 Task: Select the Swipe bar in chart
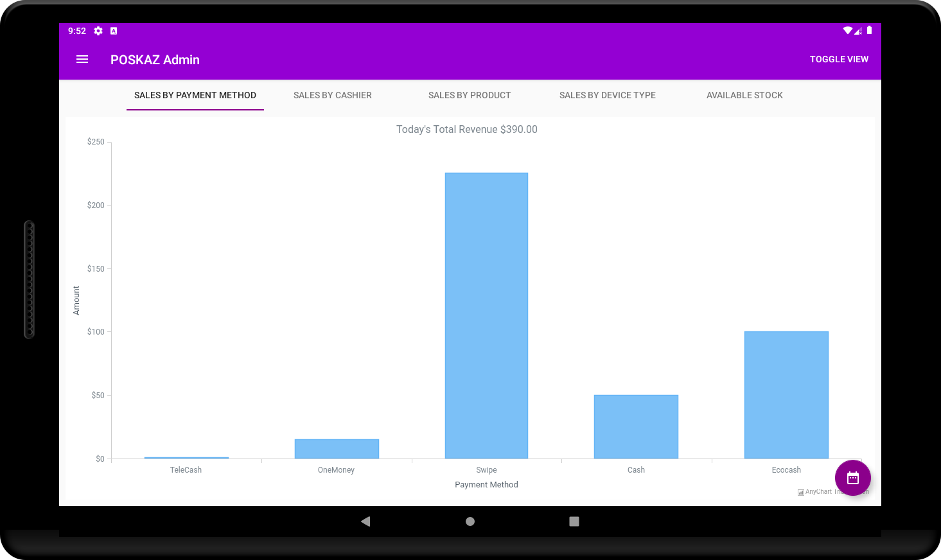(x=486, y=315)
